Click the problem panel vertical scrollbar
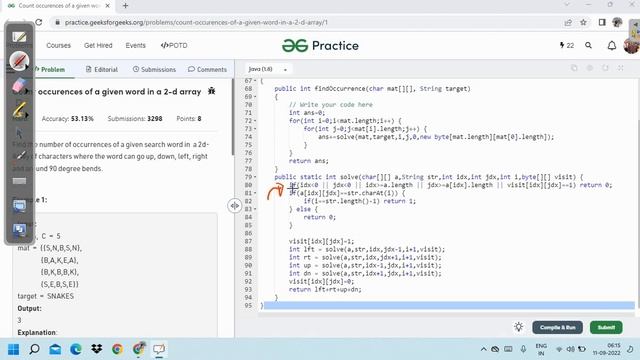 tap(233, 117)
